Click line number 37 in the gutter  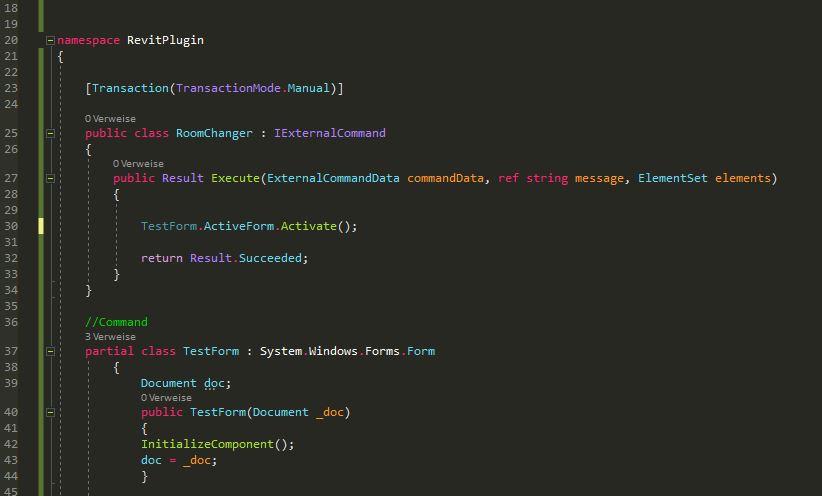pos(11,351)
